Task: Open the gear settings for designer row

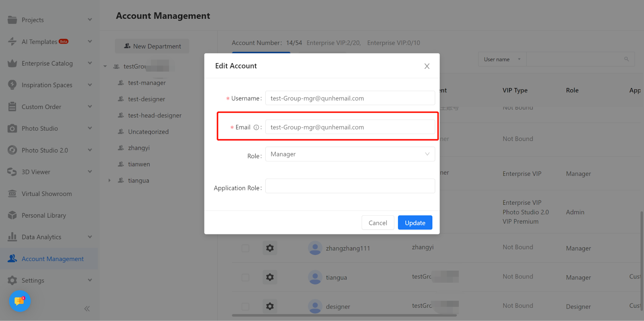Action: [x=270, y=307]
